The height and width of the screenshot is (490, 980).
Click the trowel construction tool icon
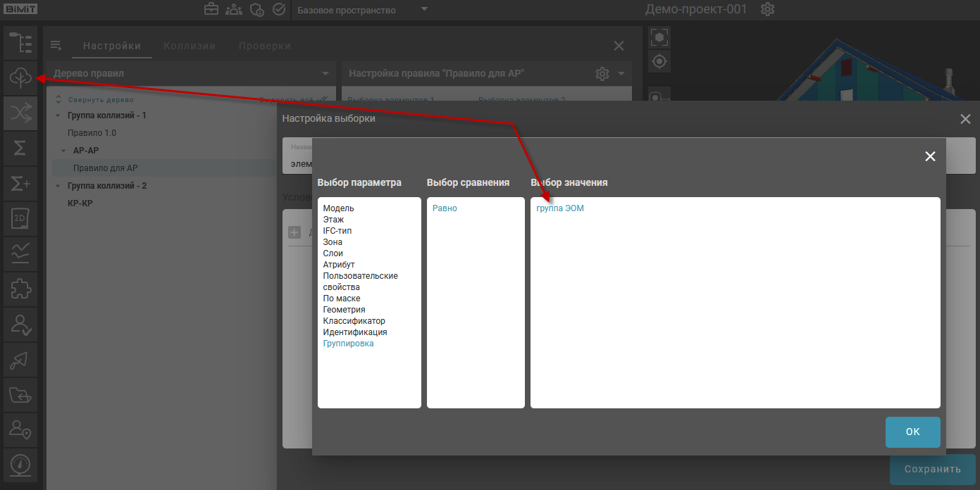point(20,360)
